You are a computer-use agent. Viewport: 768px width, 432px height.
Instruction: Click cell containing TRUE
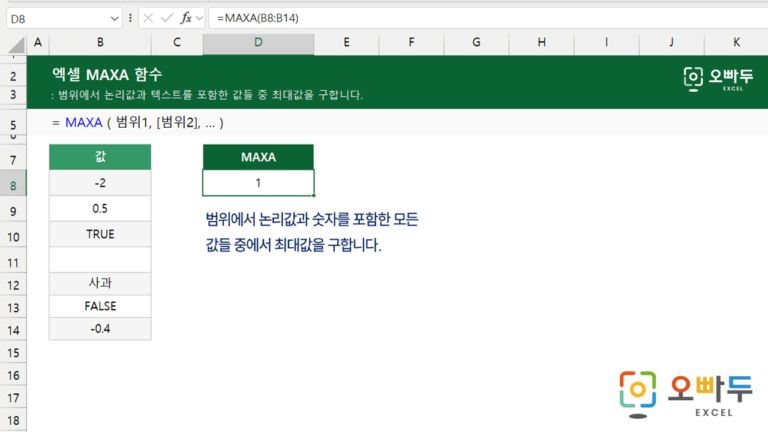pyautogui.click(x=100, y=234)
